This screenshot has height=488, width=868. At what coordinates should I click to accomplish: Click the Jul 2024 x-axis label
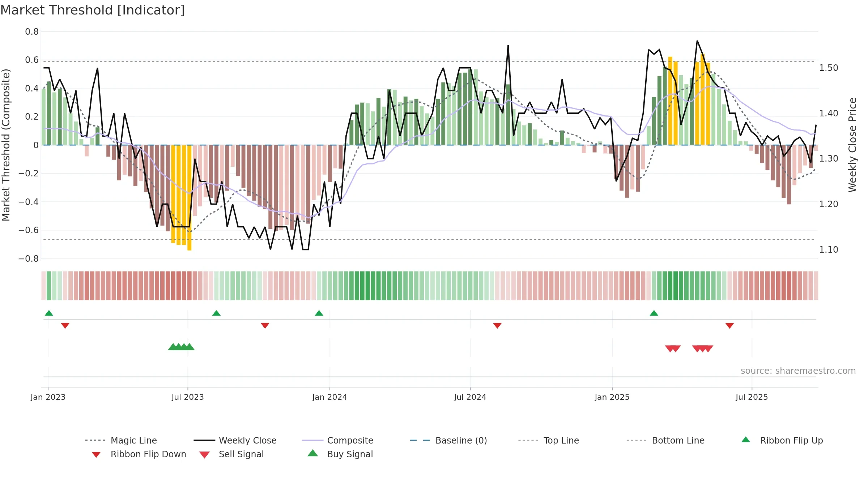470,397
